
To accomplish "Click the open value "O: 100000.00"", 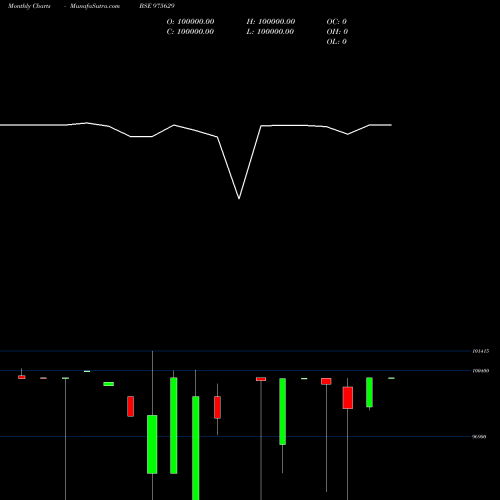I will (190, 22).
